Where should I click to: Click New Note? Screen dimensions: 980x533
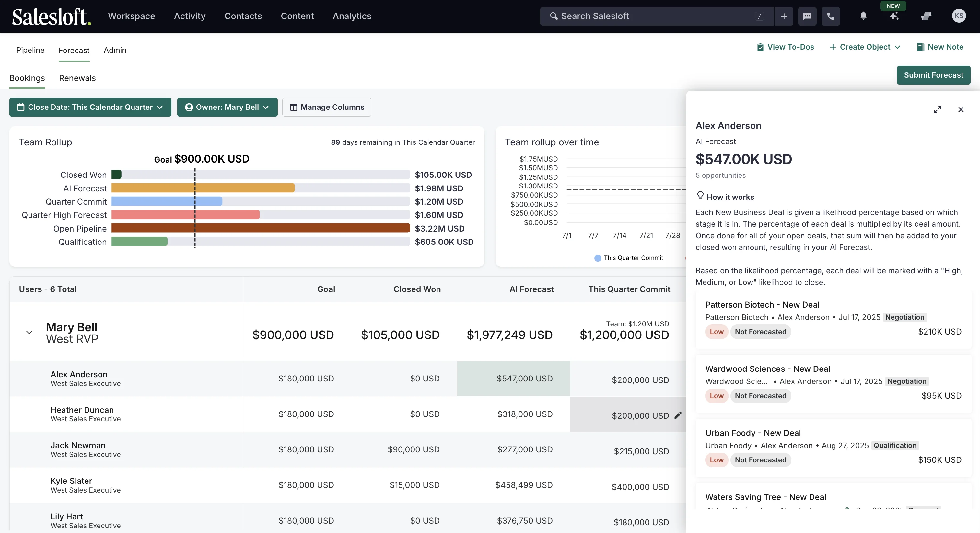(x=940, y=47)
